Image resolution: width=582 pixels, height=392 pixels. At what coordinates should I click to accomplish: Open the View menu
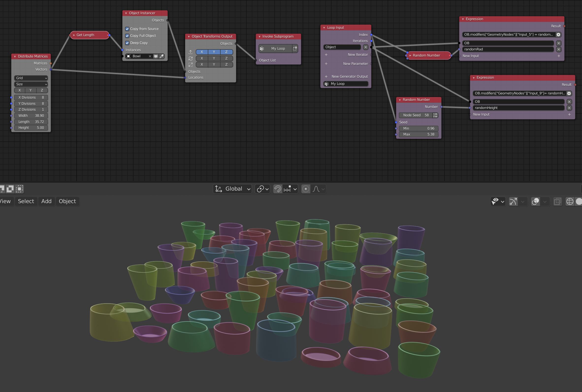(x=5, y=201)
